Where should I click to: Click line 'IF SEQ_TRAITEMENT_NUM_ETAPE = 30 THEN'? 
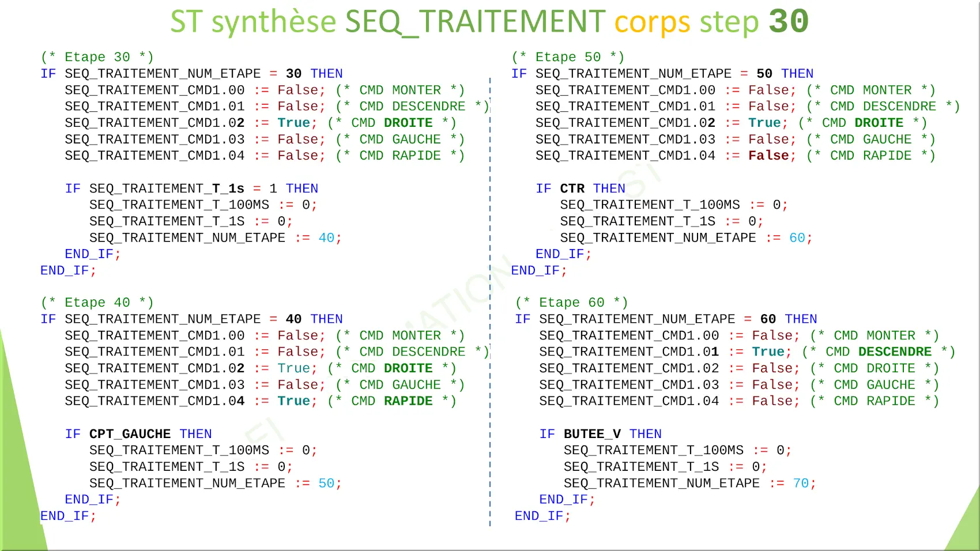191,74
